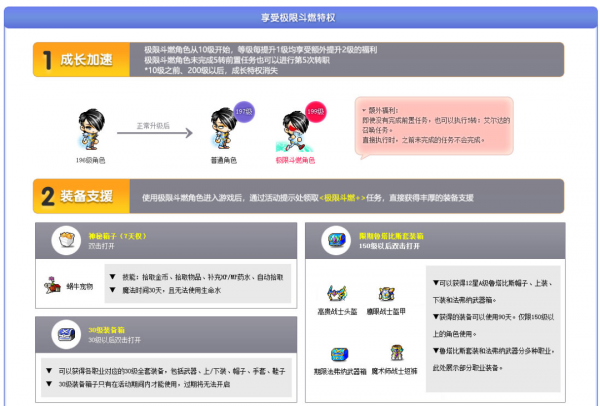Screen dimensions: 600x406
Task: Click the snail pet icon beside 蜗牛宠物
Action: (52, 285)
